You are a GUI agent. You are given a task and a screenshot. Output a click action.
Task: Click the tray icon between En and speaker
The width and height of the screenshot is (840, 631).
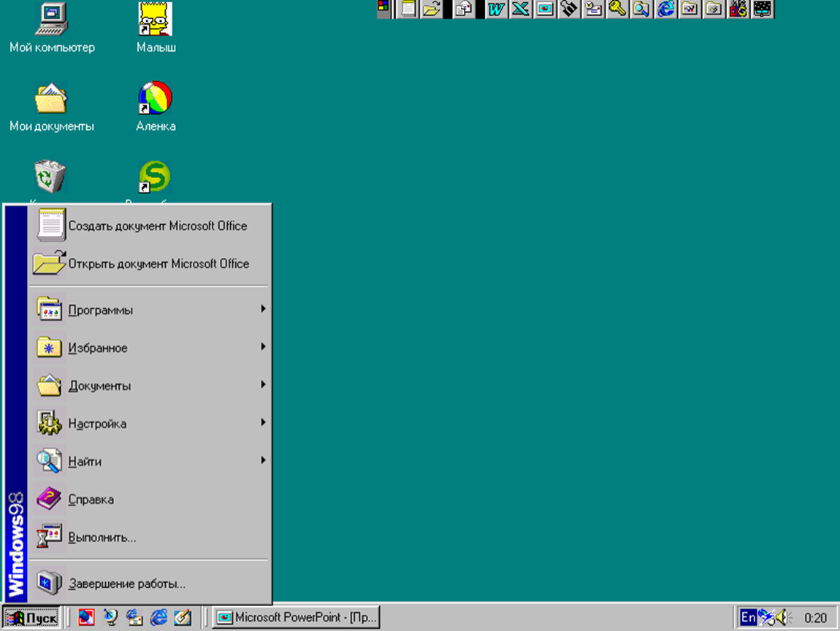coord(767,618)
